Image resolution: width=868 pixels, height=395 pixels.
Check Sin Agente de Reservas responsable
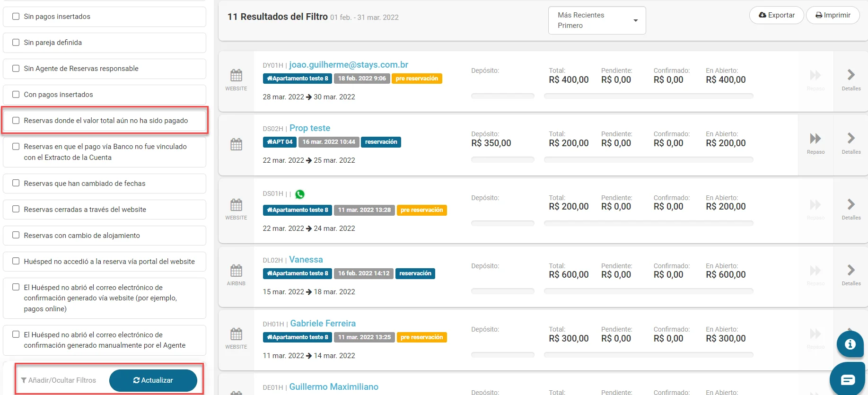click(x=16, y=68)
